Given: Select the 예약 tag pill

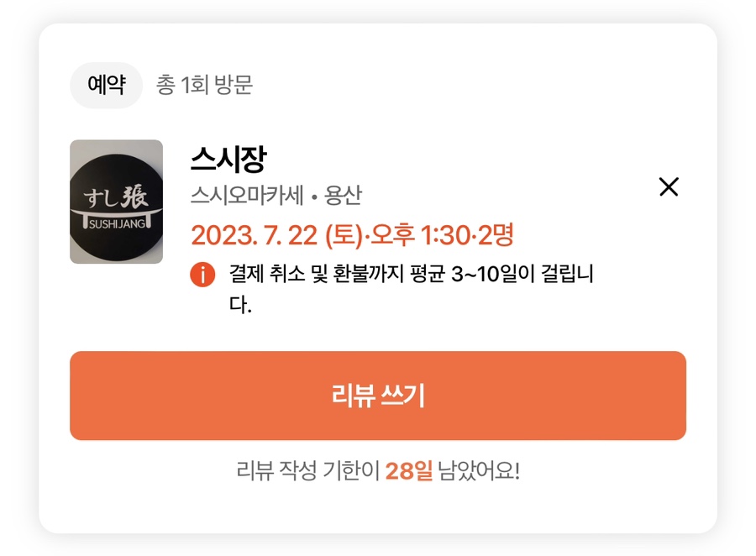Looking at the screenshot, I should point(107,85).
